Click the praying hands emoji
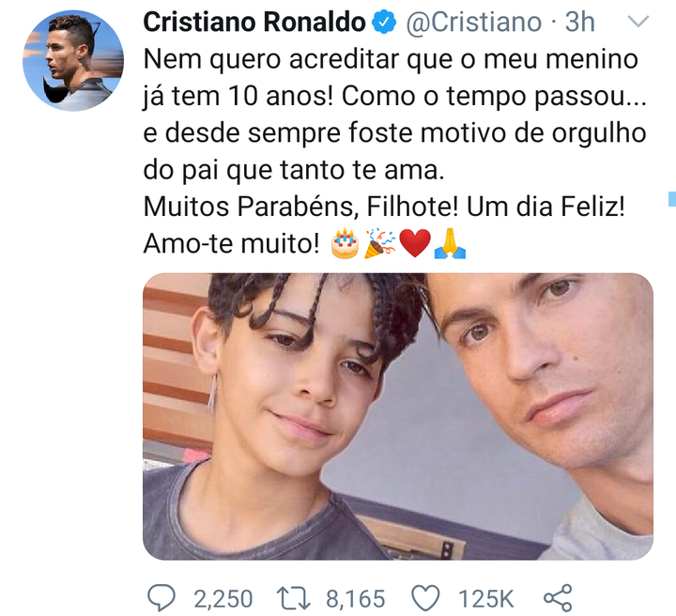The height and width of the screenshot is (616, 676). coord(450,244)
